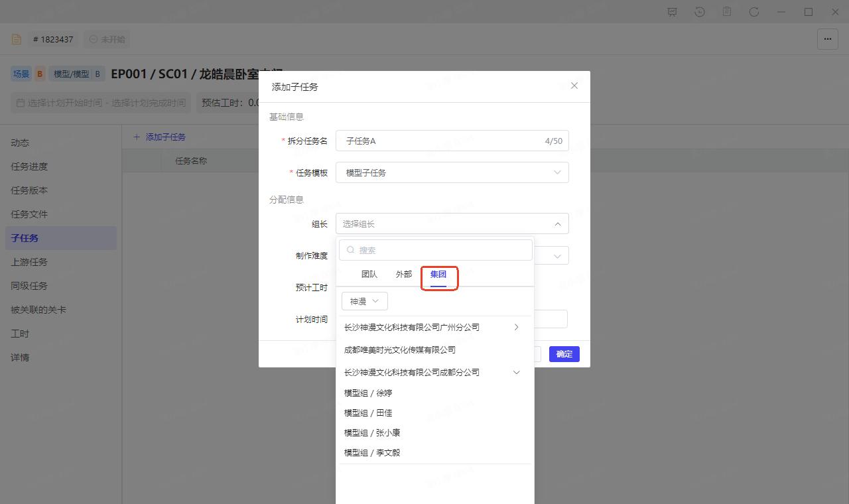Screen dimensions: 849x504
Task: Click the refresh icon in title bar
Action: coord(754,12)
